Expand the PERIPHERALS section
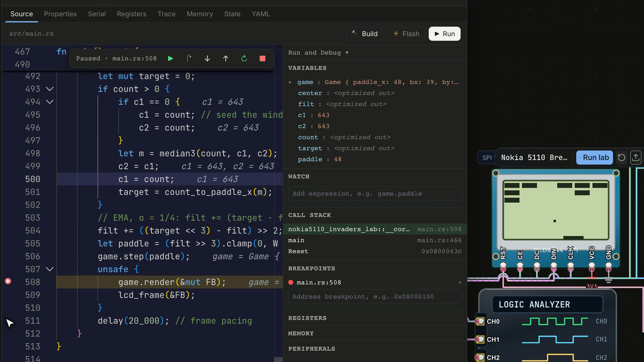The height and width of the screenshot is (362, 644). 375,349
